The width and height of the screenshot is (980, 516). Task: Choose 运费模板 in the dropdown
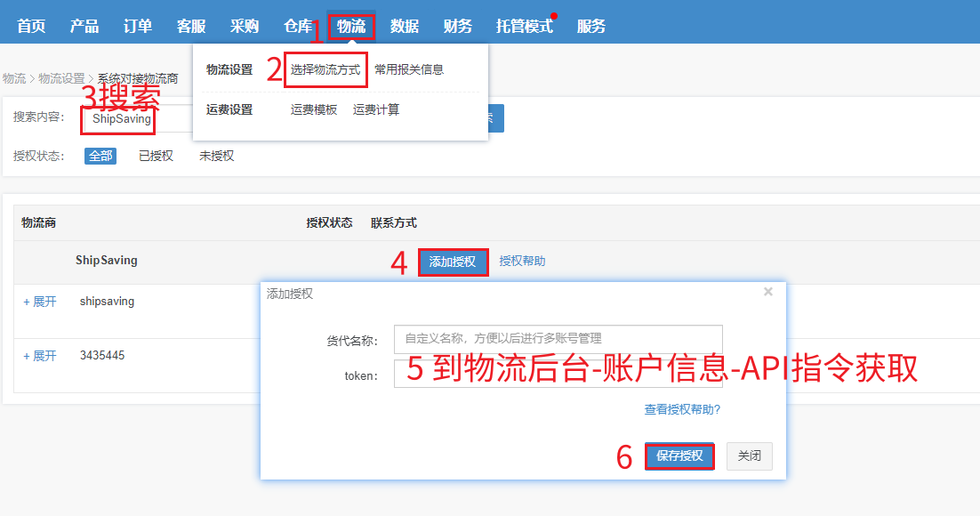click(x=314, y=109)
